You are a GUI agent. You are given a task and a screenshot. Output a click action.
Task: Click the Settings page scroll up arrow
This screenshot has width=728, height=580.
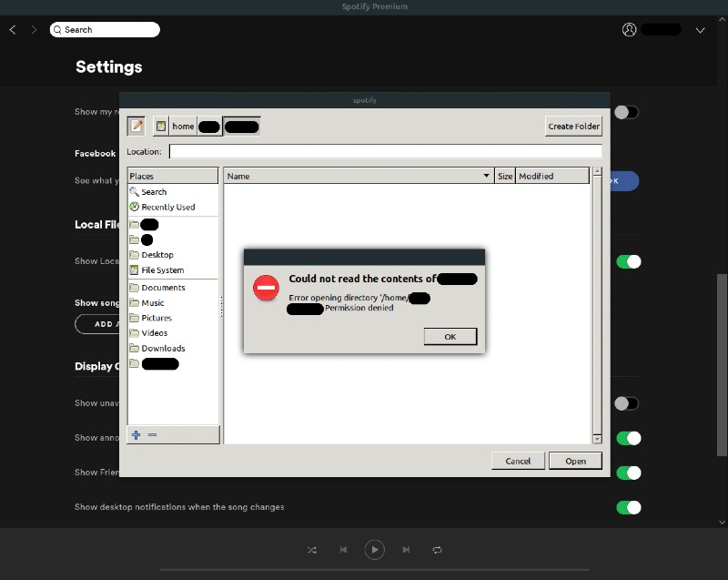click(722, 20)
